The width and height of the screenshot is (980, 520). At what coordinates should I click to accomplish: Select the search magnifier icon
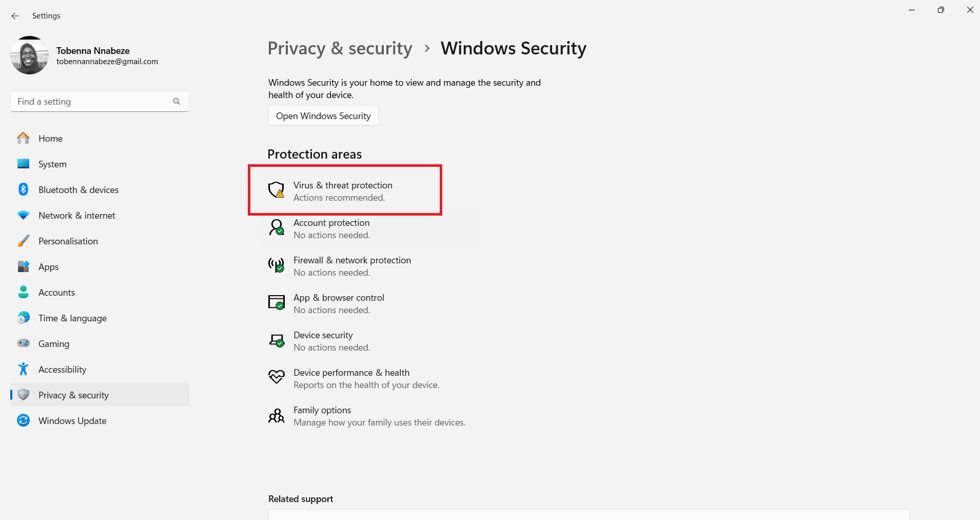(x=177, y=101)
